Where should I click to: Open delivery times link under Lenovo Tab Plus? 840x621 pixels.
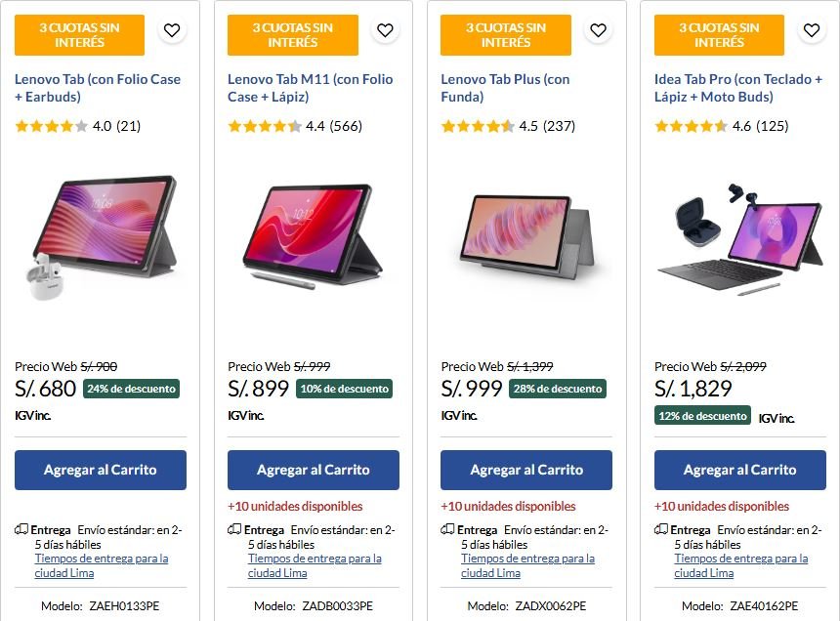pos(527,565)
